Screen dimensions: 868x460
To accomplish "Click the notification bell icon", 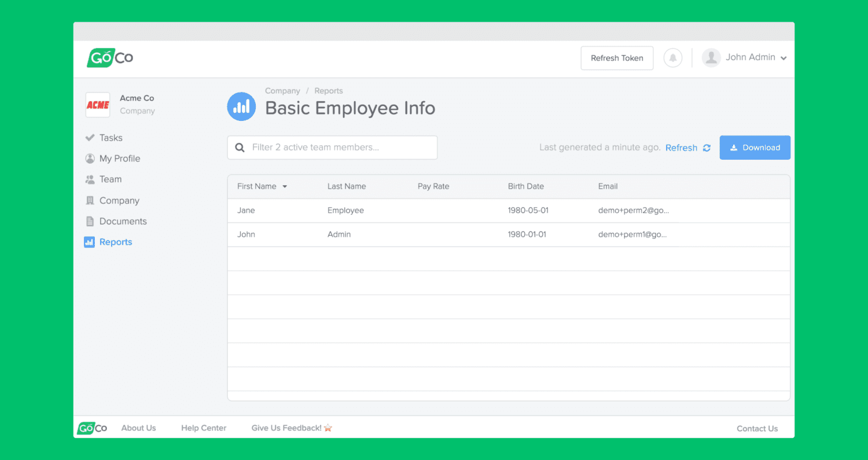I will point(672,58).
